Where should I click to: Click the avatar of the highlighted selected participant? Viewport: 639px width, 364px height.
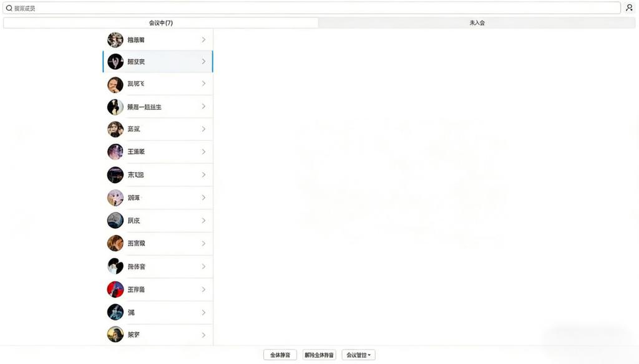point(115,62)
